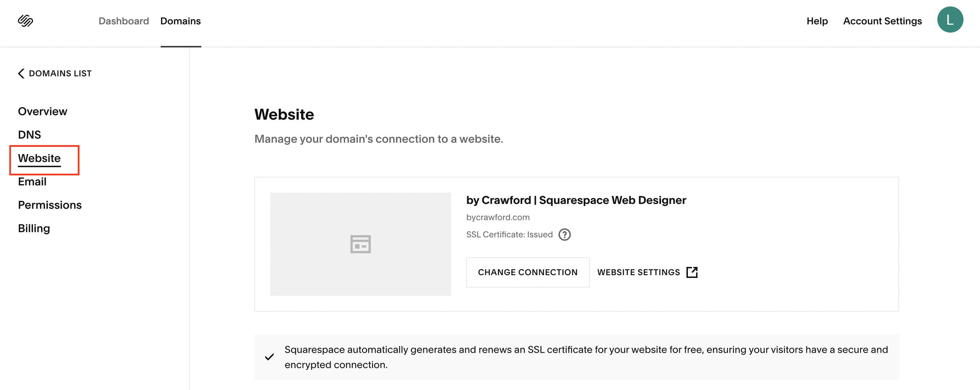
Task: Open Website Settings
Action: click(639, 272)
